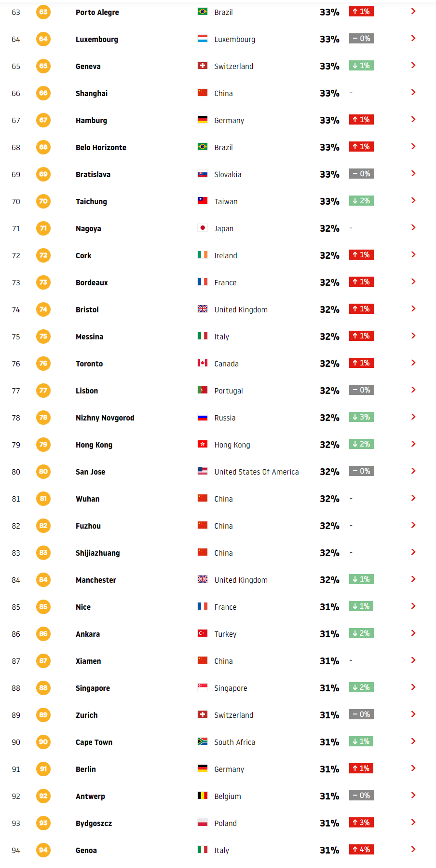Click the Turkey flag beside Ankara

pos(203,633)
